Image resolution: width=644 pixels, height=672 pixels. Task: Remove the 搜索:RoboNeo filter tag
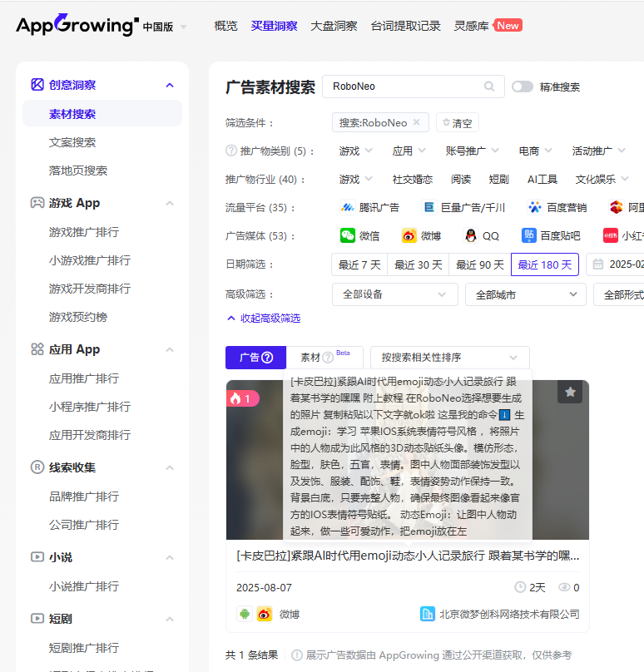pyautogui.click(x=416, y=122)
